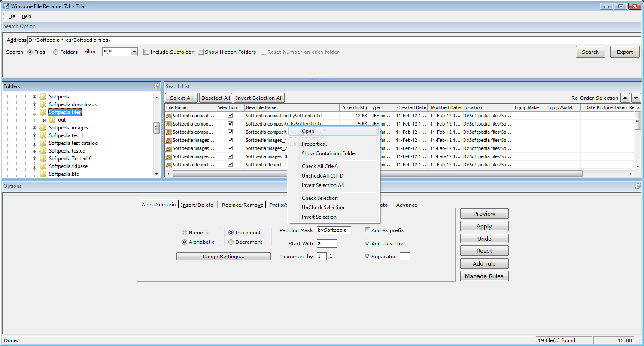This screenshot has height=346, width=644.
Task: Click the Search button
Action: (590, 52)
